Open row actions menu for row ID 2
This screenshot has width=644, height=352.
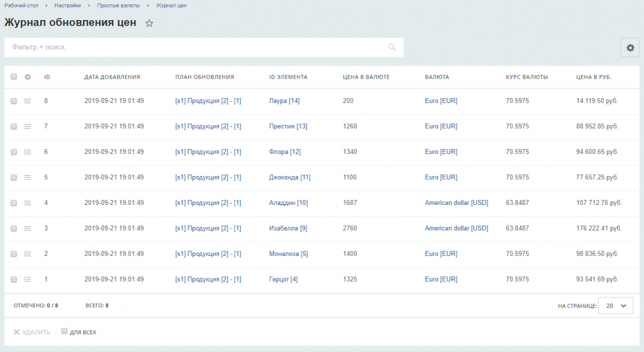pos(28,254)
